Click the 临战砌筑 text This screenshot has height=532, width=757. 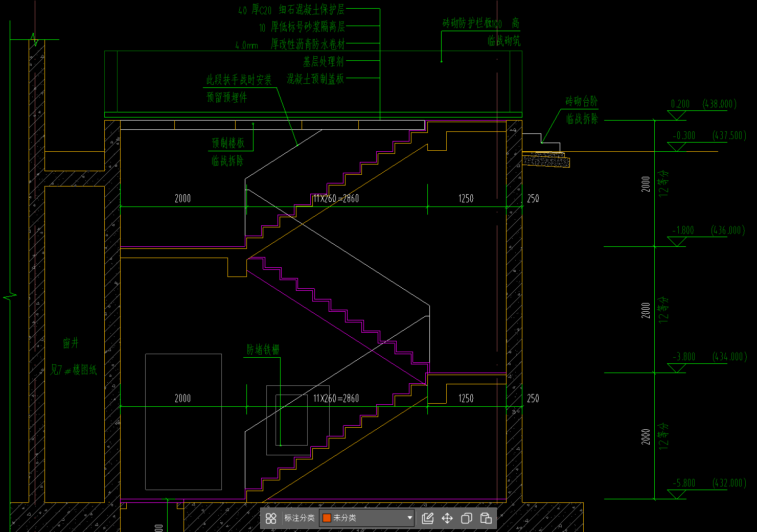[x=504, y=41]
